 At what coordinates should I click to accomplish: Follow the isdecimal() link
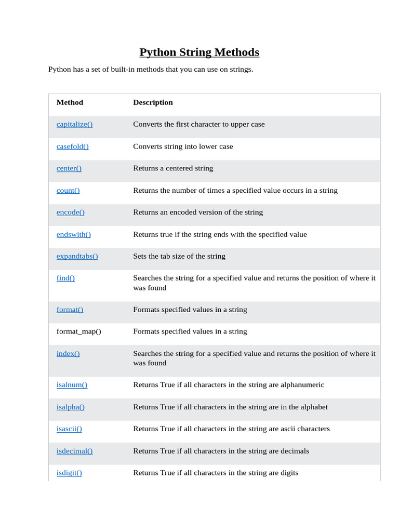[x=74, y=451]
